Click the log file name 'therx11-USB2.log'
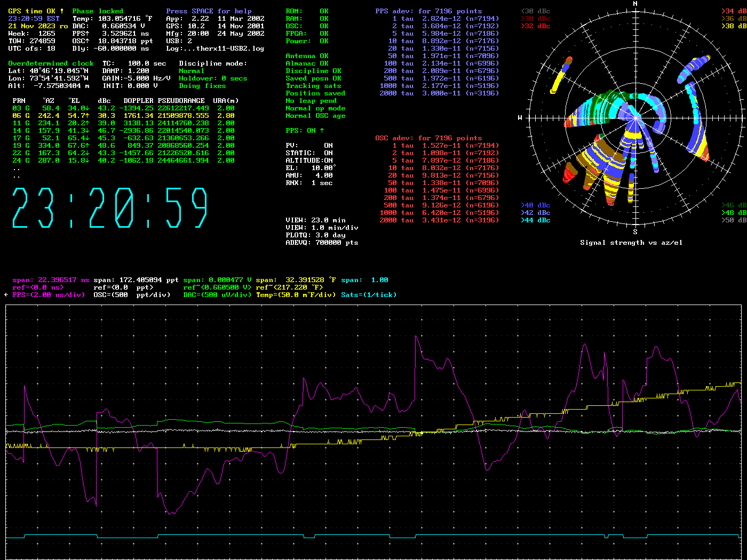The image size is (747, 560). tap(230, 49)
